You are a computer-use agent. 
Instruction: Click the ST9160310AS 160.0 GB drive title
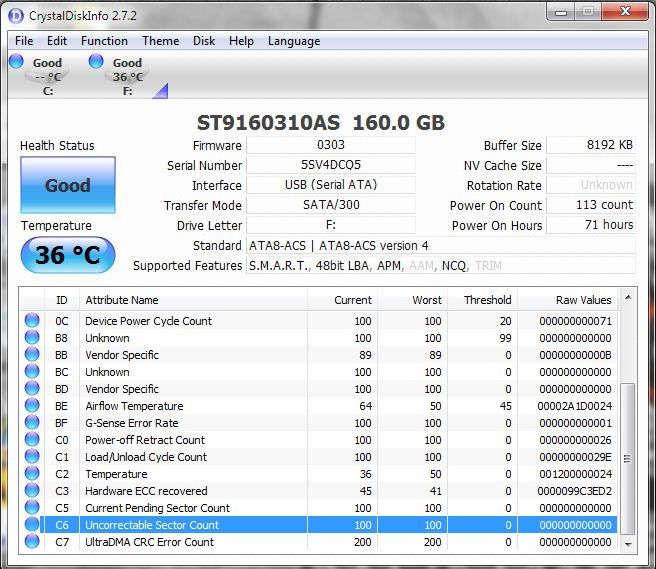[x=321, y=123]
